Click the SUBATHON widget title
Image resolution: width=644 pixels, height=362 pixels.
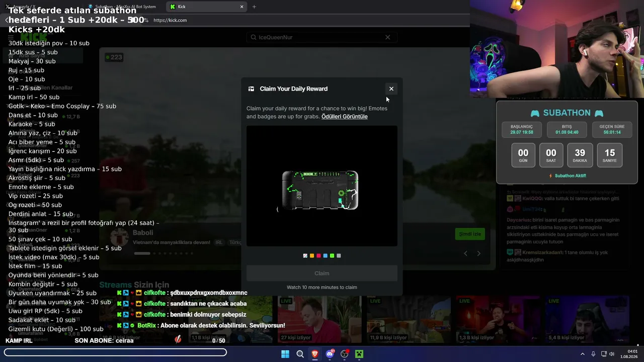tap(567, 113)
